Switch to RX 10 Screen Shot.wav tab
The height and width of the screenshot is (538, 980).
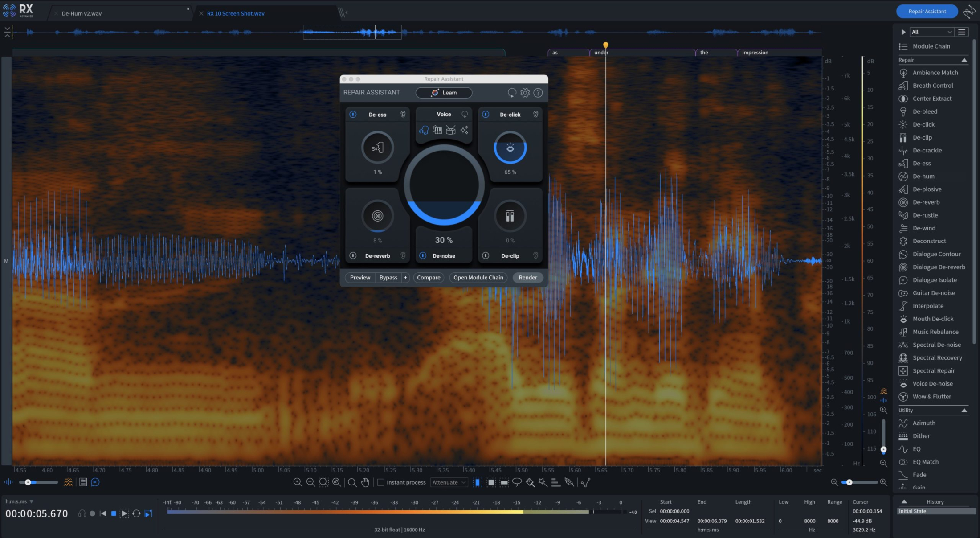[235, 13]
